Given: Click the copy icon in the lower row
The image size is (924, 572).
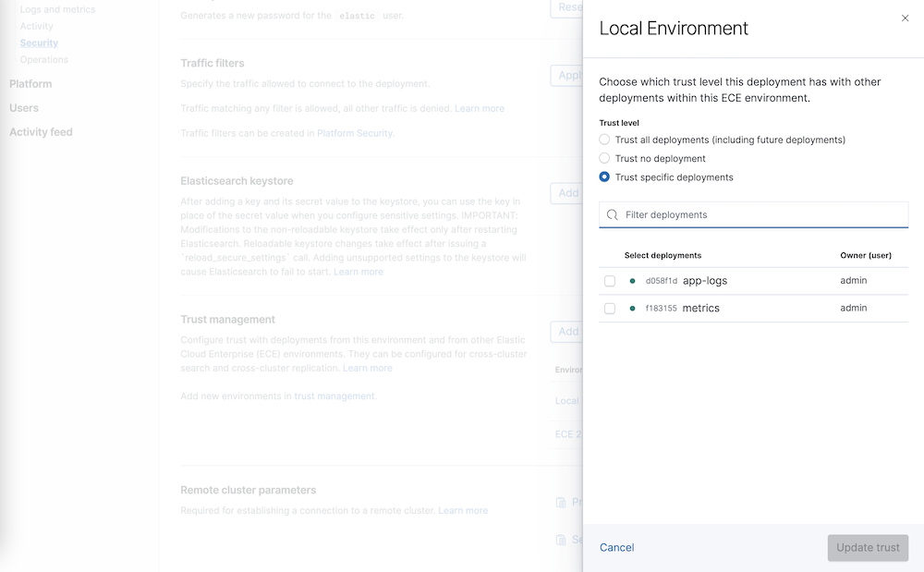Looking at the screenshot, I should click(x=562, y=539).
